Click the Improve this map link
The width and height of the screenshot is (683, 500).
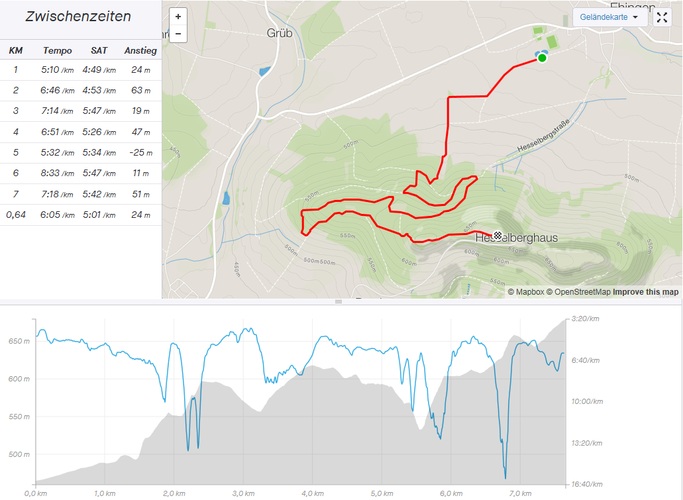pos(645,292)
